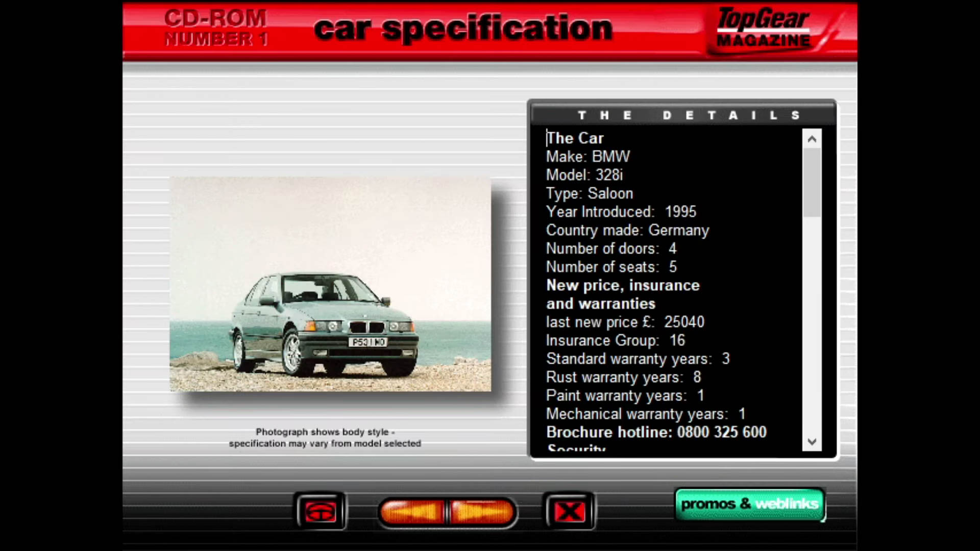This screenshot has height=551, width=980.
Task: Click empty scrollbar track below thumb
Action: coord(812,327)
